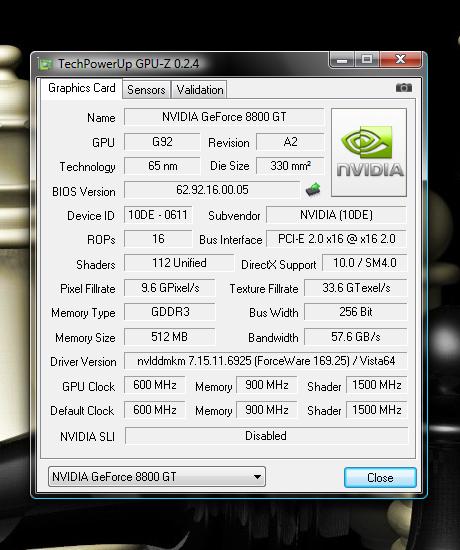Click the GPU Clock 600 MHz field

(154, 385)
